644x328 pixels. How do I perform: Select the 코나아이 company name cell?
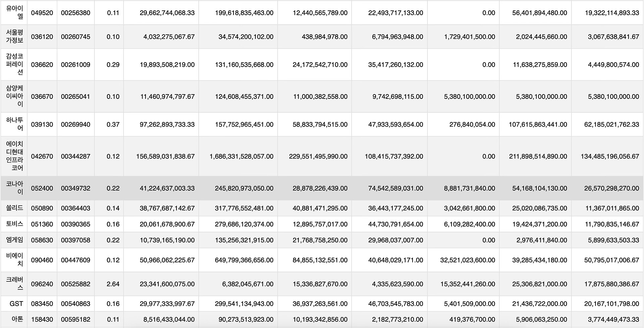(14, 188)
